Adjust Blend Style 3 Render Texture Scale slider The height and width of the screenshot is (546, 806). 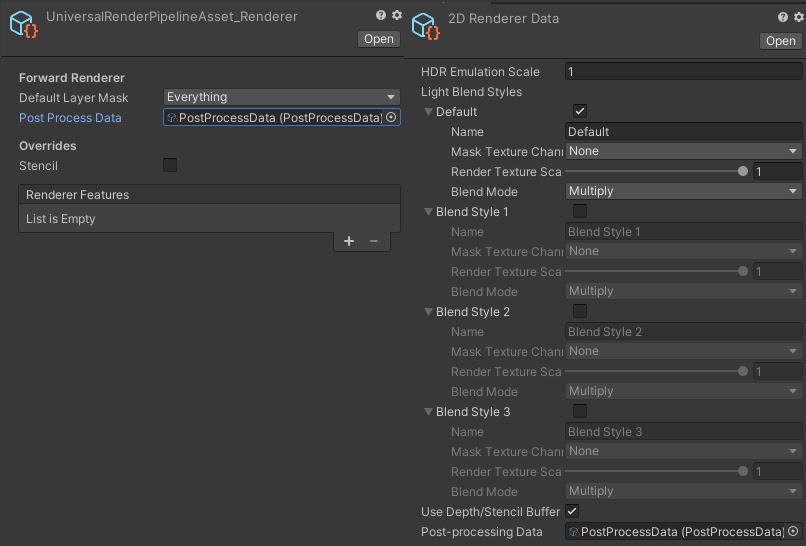pyautogui.click(x=656, y=471)
